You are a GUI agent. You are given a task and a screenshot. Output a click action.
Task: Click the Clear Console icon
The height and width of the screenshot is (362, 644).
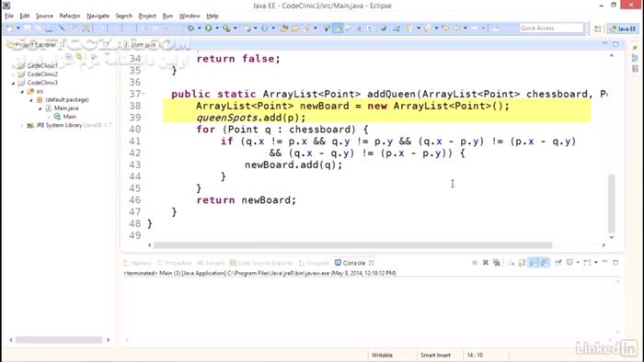coord(511,263)
